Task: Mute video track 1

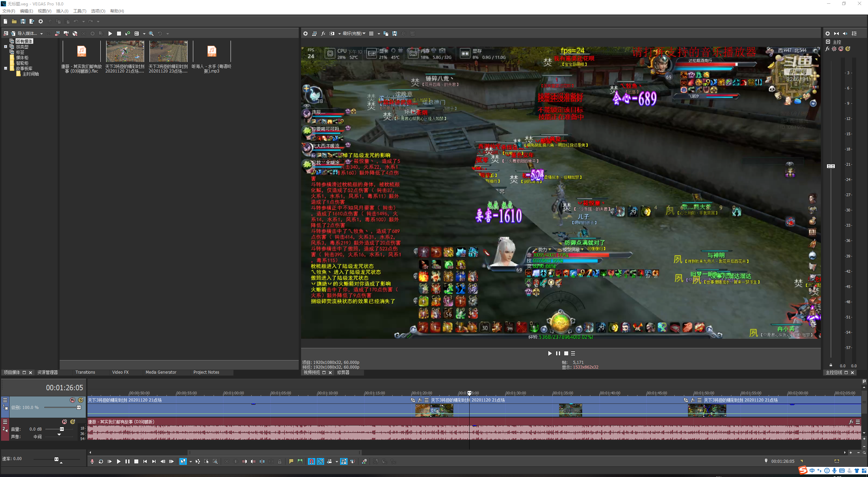Action: coord(73,400)
